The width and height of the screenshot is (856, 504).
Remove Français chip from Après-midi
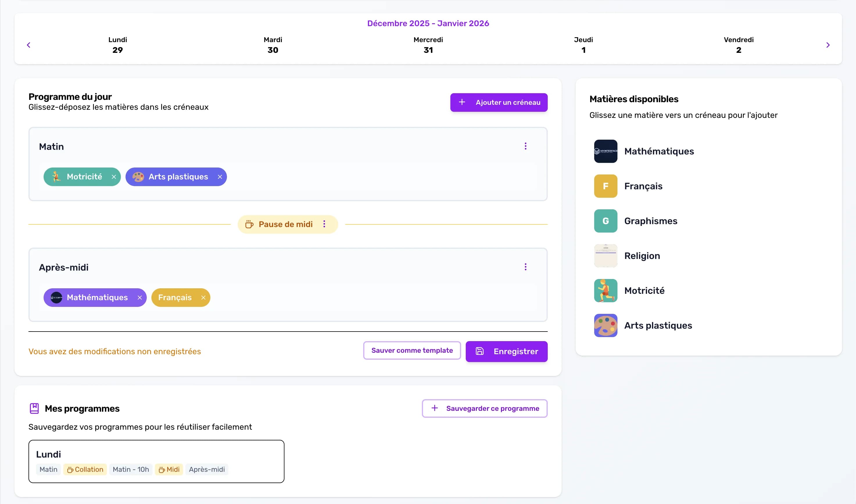(203, 298)
